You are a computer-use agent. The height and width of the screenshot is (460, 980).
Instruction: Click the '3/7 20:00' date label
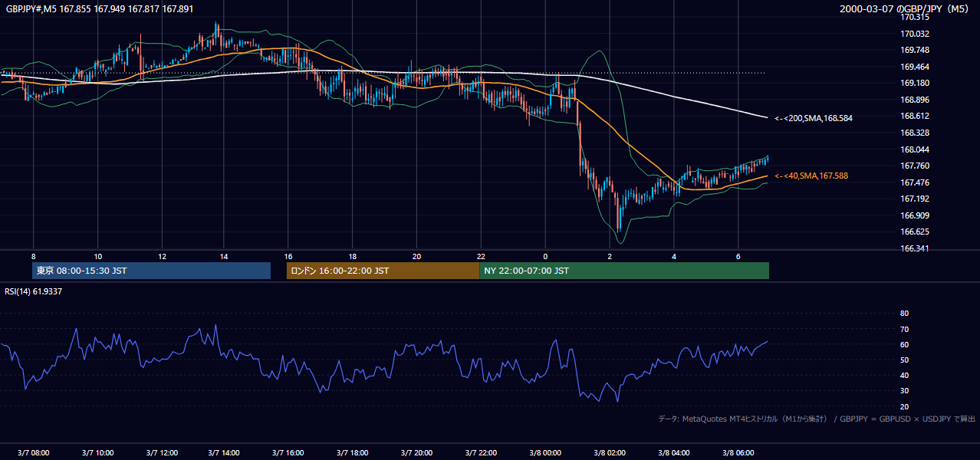(417, 453)
